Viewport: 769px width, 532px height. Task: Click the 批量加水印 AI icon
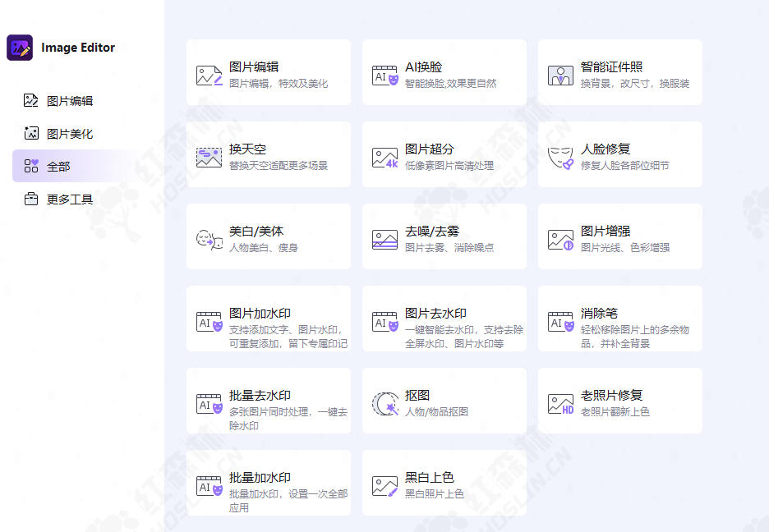pyautogui.click(x=210, y=487)
